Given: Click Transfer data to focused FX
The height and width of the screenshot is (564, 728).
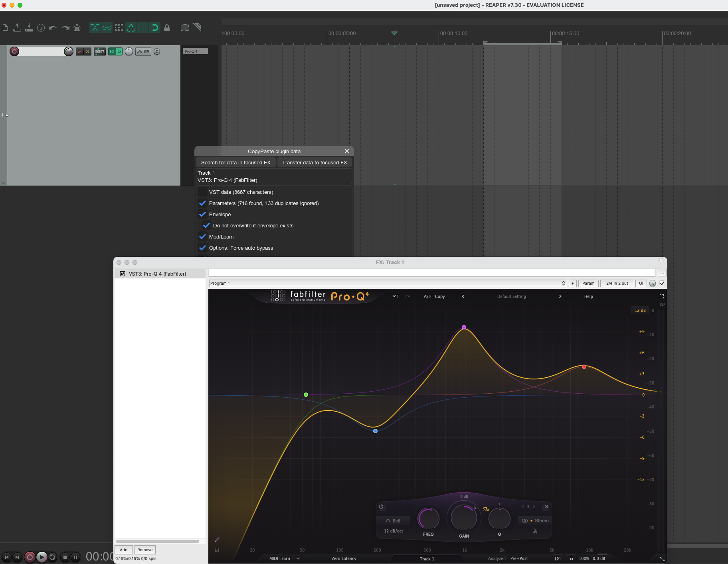Looking at the screenshot, I should point(315,163).
